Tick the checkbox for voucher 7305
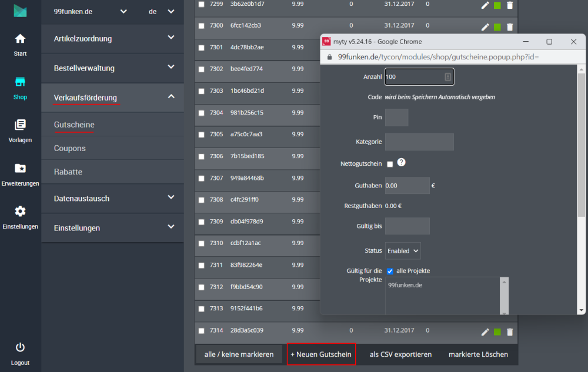Screen dimensions: 588x372 pyautogui.click(x=202, y=135)
